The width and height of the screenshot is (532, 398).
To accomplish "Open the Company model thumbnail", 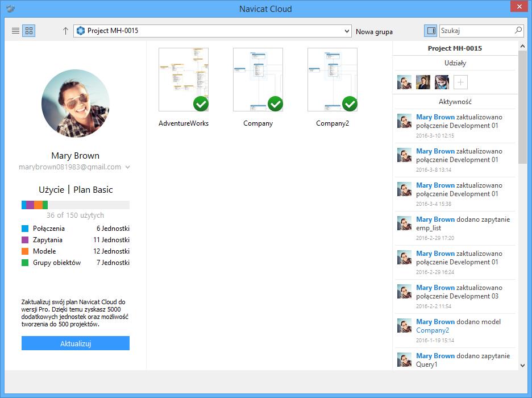I will [x=258, y=80].
